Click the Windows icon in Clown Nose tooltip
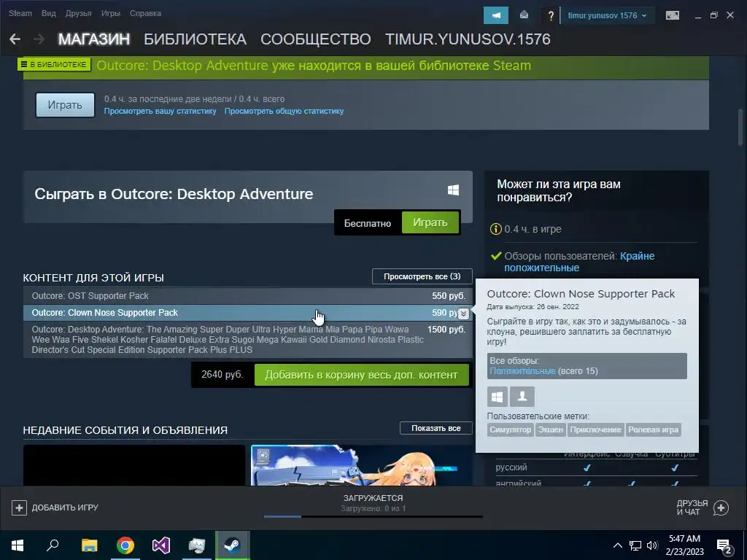The image size is (747, 560). 497,396
